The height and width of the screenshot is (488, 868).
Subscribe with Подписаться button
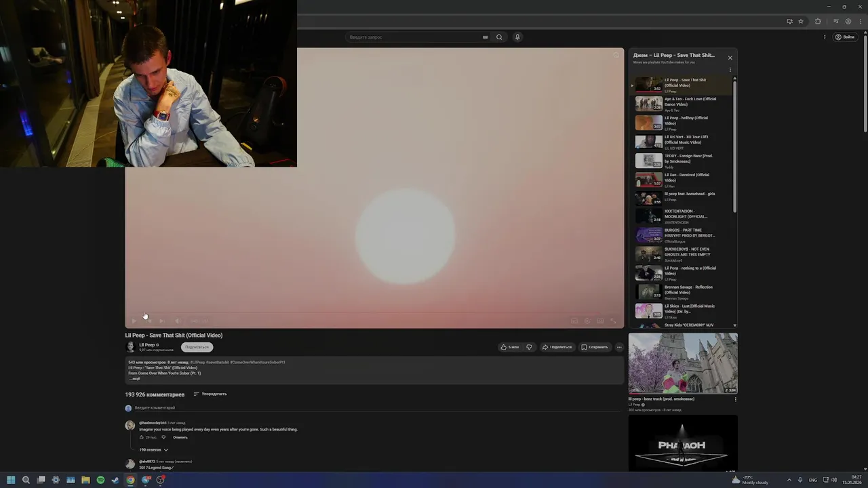pyautogui.click(x=197, y=347)
